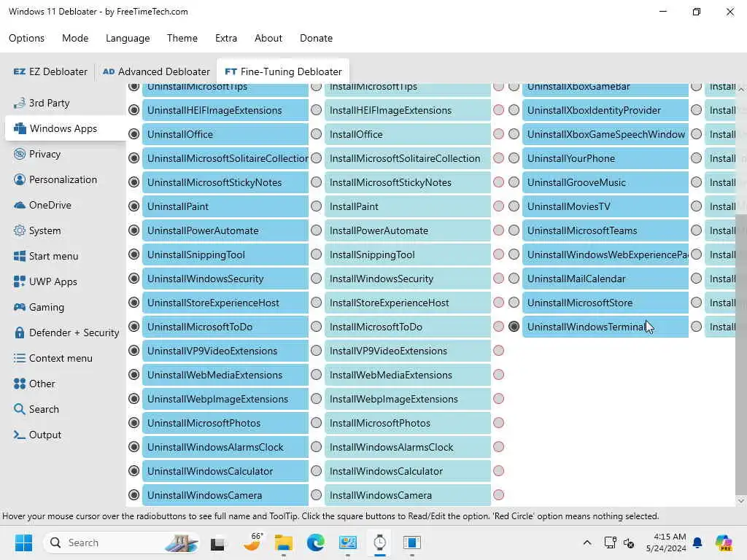Click the UninstallMoviesTV option button
The image size is (747, 560).
click(x=605, y=206)
